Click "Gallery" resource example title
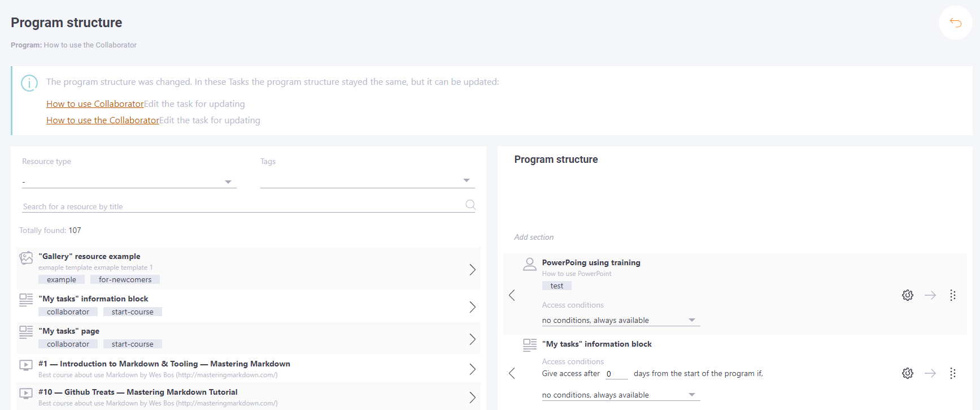This screenshot has height=410, width=980. [x=89, y=256]
